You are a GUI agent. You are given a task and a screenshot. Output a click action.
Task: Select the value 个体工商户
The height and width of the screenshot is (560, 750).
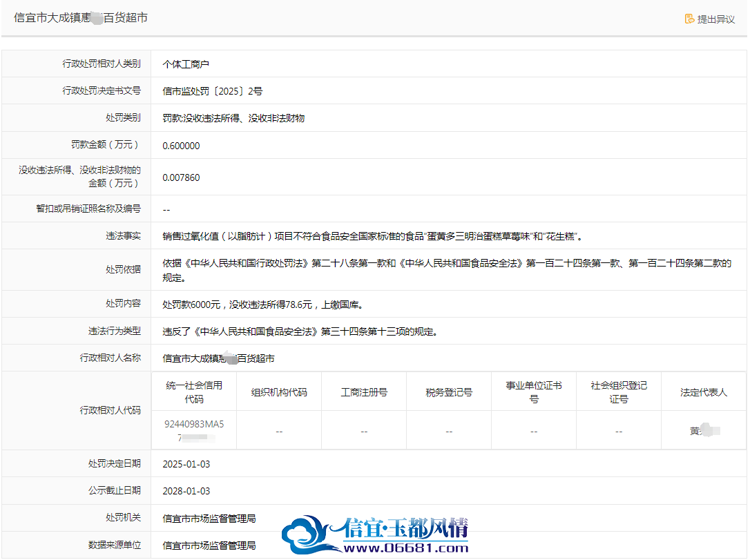186,64
